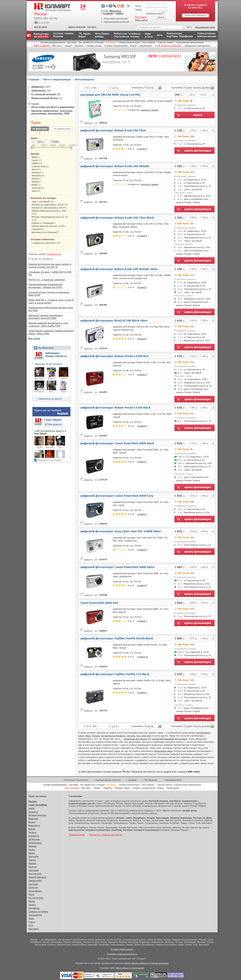The width and height of the screenshot is (241, 980).
Task: Open the Twitter share icon in header
Action: coord(107,6)
